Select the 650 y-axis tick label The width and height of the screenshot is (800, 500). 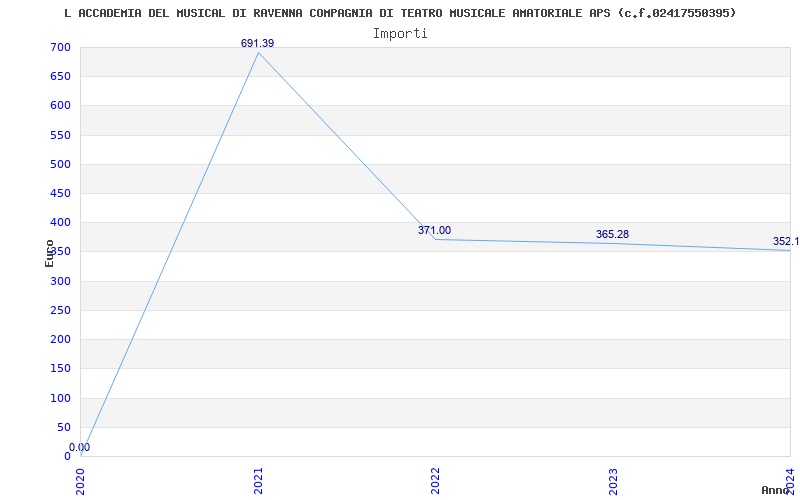(60, 77)
